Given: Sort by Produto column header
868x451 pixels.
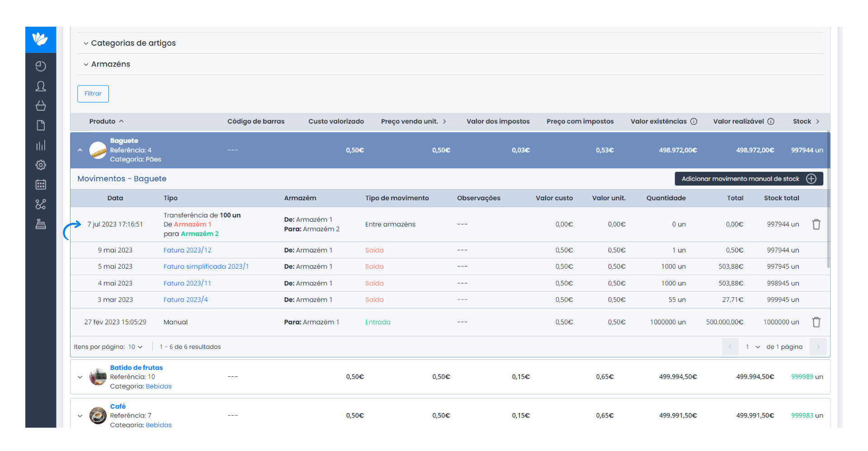Looking at the screenshot, I should (106, 121).
